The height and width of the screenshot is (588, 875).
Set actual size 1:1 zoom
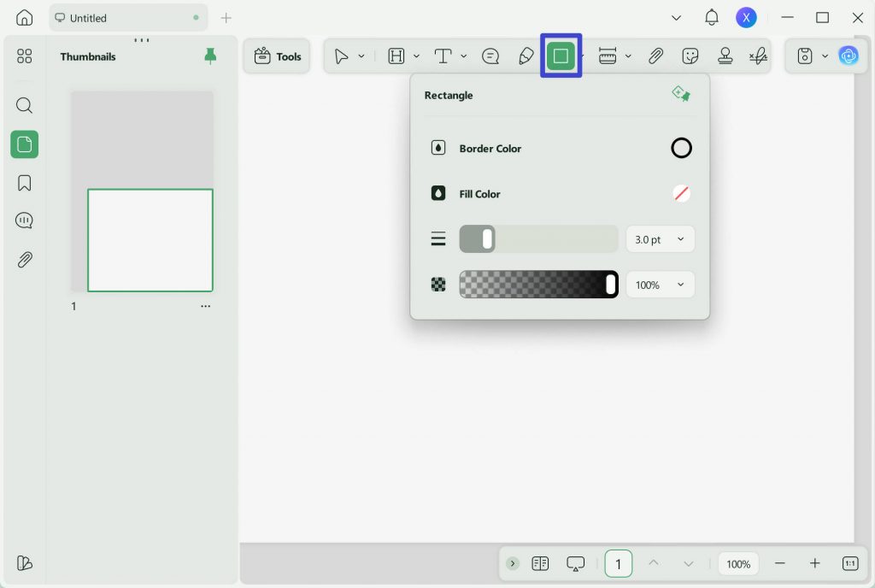tap(850, 563)
